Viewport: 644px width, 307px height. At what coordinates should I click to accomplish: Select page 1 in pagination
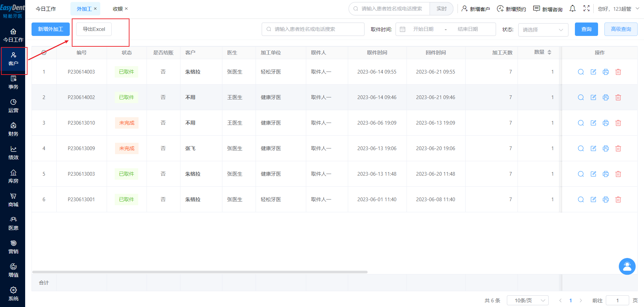571,300
